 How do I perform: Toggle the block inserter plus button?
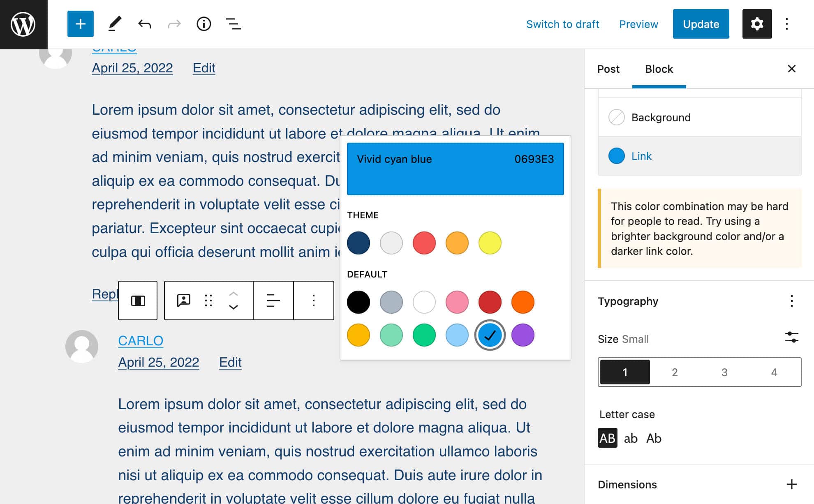[81, 24]
